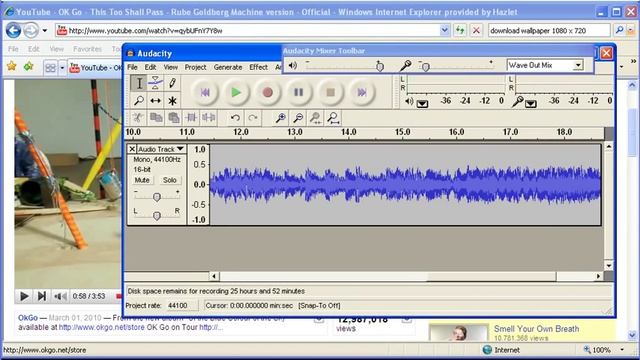Image resolution: width=640 pixels, height=360 pixels.
Task: Select the Zoom magnifier tool
Action: click(x=139, y=100)
